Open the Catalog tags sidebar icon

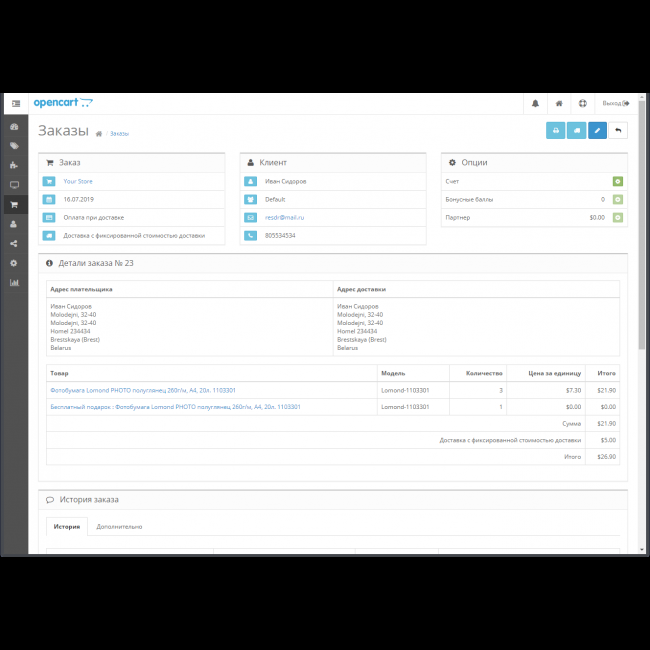(x=14, y=146)
